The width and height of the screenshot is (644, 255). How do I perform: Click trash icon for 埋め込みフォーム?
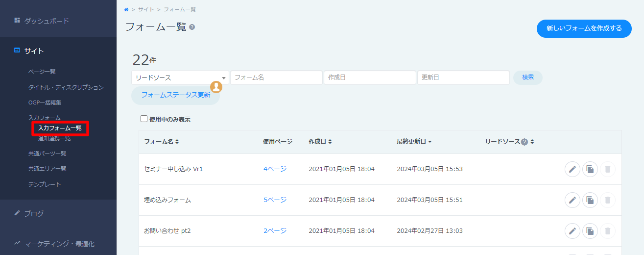[x=608, y=200]
